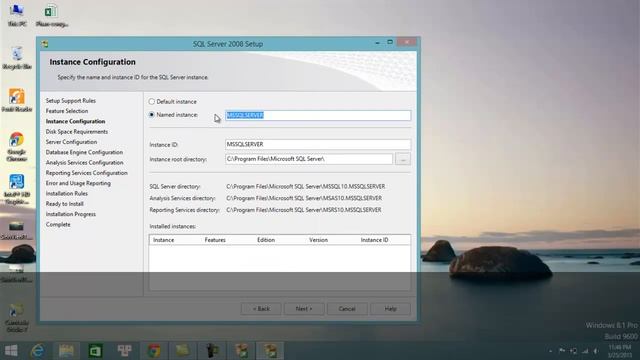
Task: Click the Cancel button
Action: point(347,309)
